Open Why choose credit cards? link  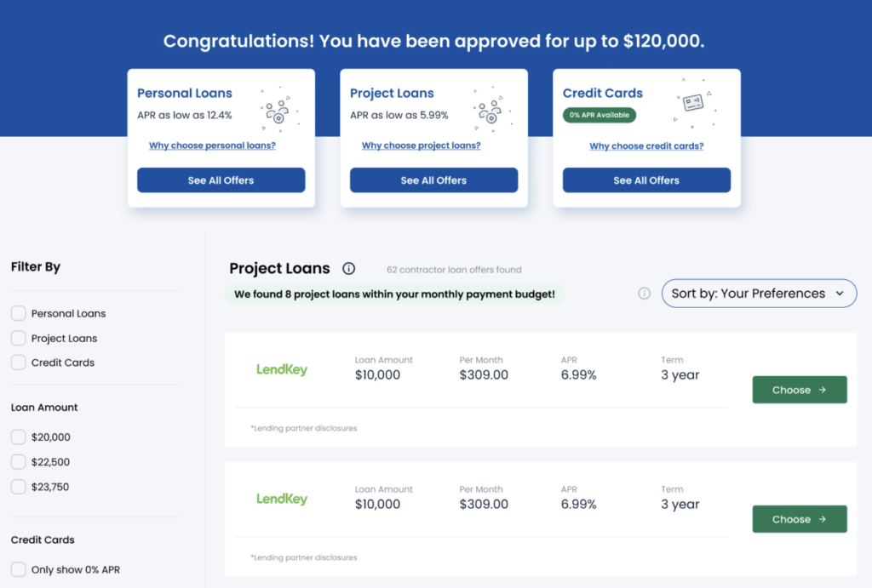coord(646,146)
